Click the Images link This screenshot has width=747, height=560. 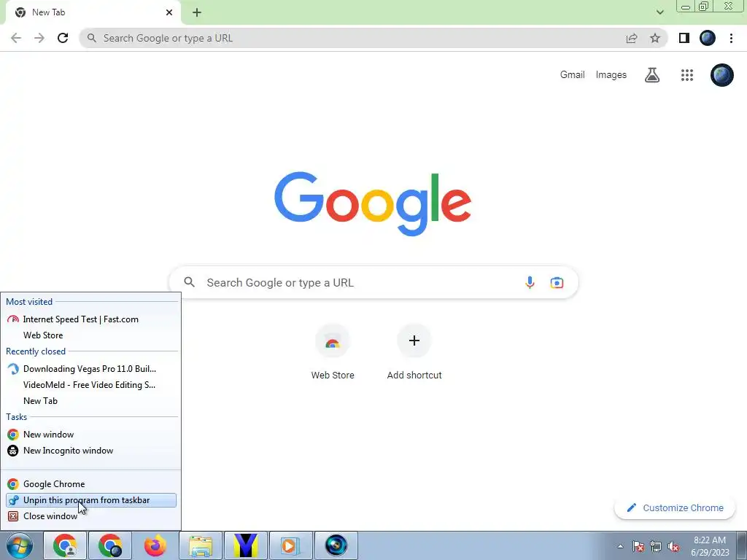[611, 75]
